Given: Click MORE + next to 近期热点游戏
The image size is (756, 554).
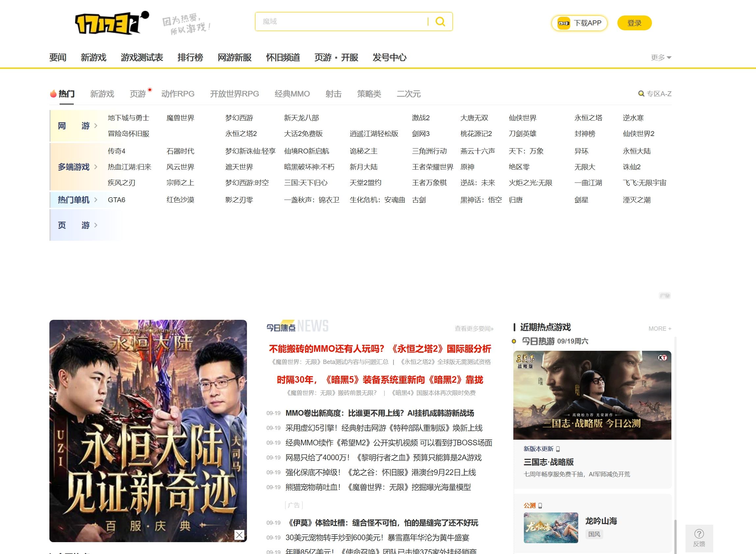Looking at the screenshot, I should [660, 329].
